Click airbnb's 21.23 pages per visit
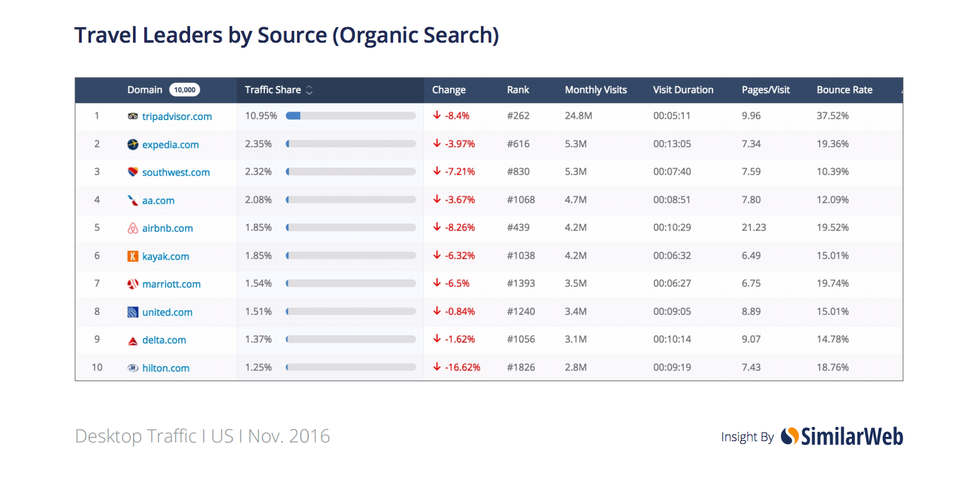This screenshot has height=482, width=980. (x=754, y=228)
